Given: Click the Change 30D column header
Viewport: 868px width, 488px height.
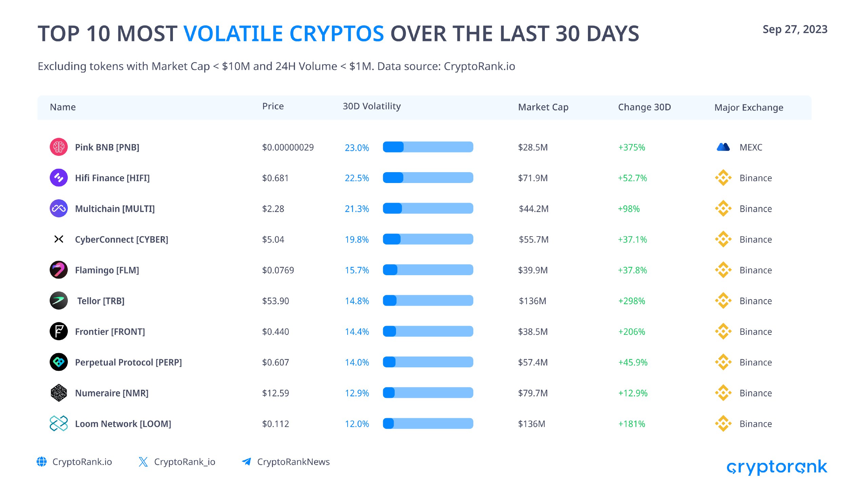Looking at the screenshot, I should (x=644, y=107).
